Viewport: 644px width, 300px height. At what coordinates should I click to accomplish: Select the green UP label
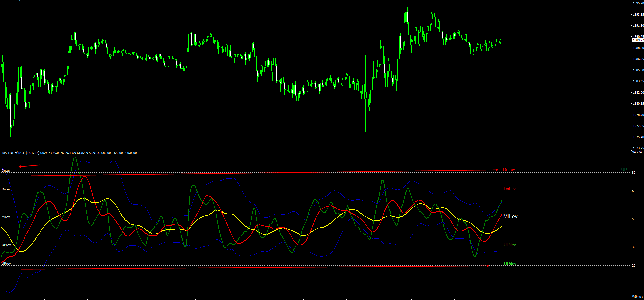click(624, 170)
